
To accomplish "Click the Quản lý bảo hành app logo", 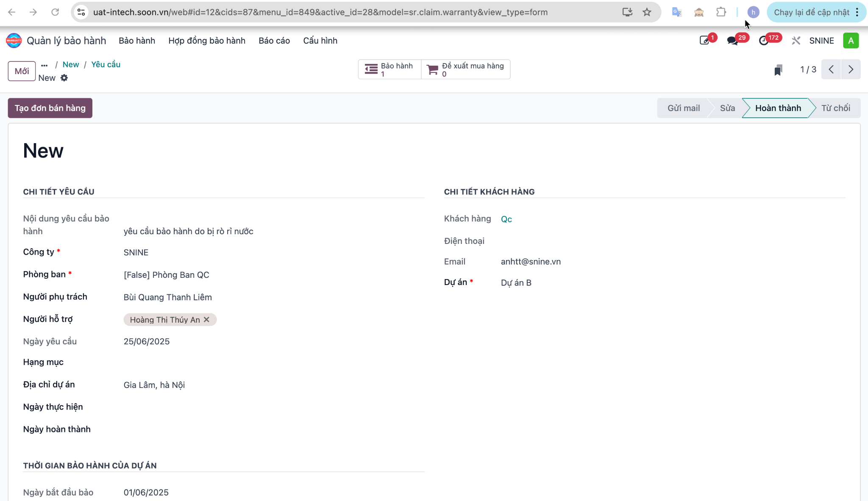I will tap(14, 41).
